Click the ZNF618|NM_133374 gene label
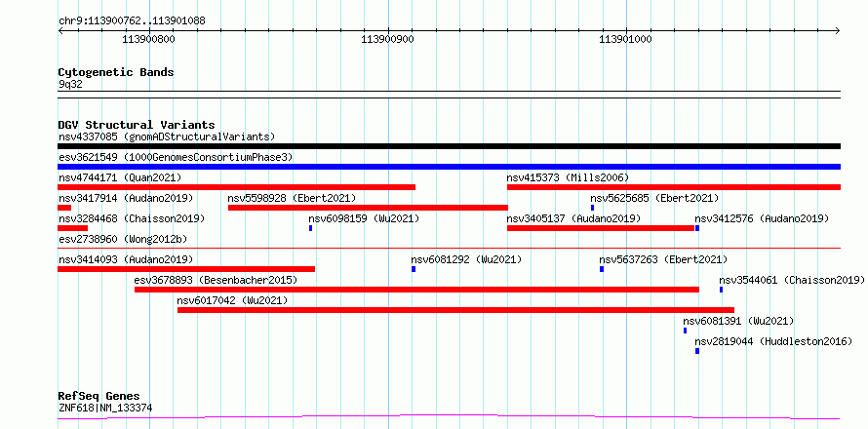This screenshot has width=868, height=429. point(105,409)
